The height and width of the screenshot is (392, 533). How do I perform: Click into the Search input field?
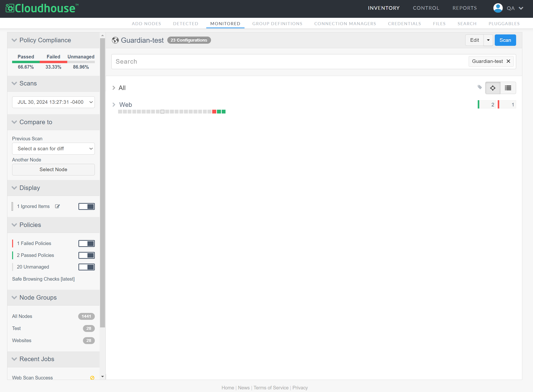(285, 61)
